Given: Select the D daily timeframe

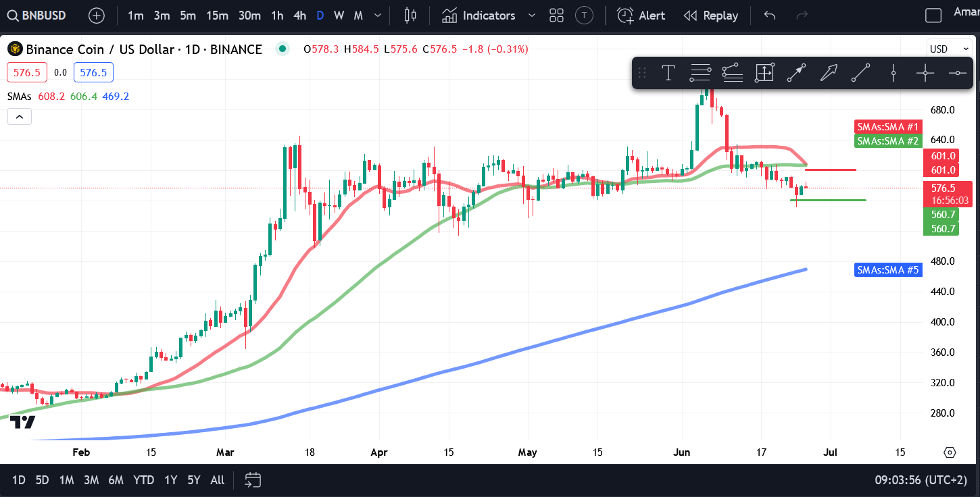Looking at the screenshot, I should pyautogui.click(x=320, y=15).
